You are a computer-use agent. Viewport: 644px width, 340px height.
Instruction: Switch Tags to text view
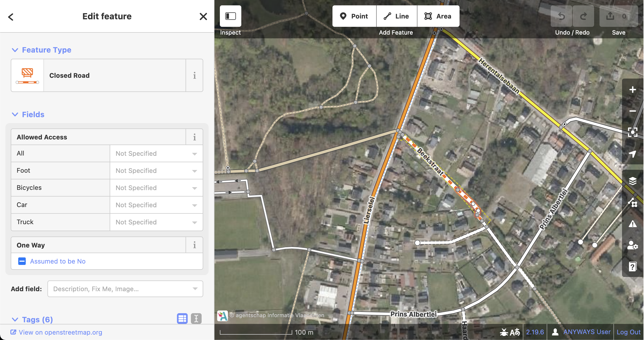coord(196,319)
